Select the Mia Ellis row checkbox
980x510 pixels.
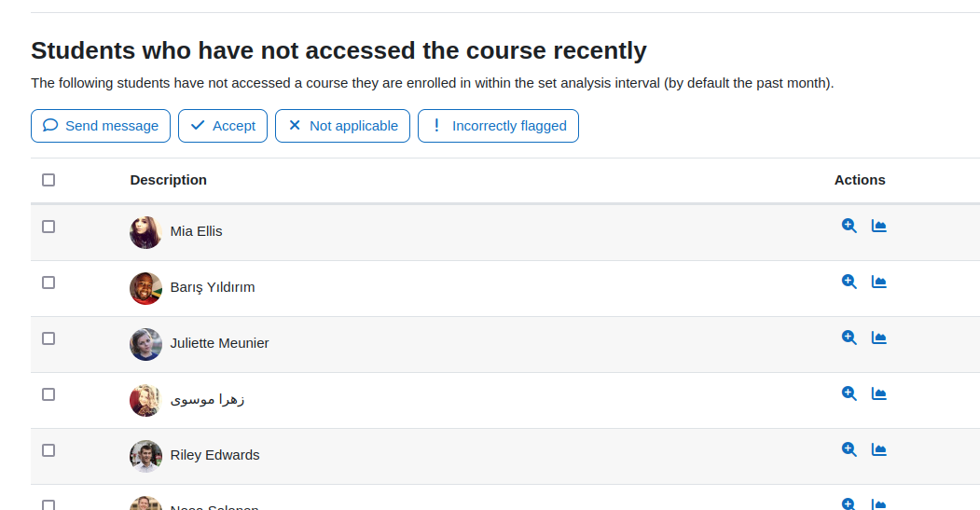tap(48, 227)
